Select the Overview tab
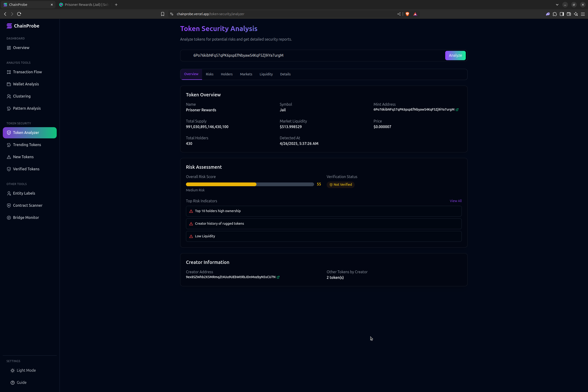 click(191, 74)
